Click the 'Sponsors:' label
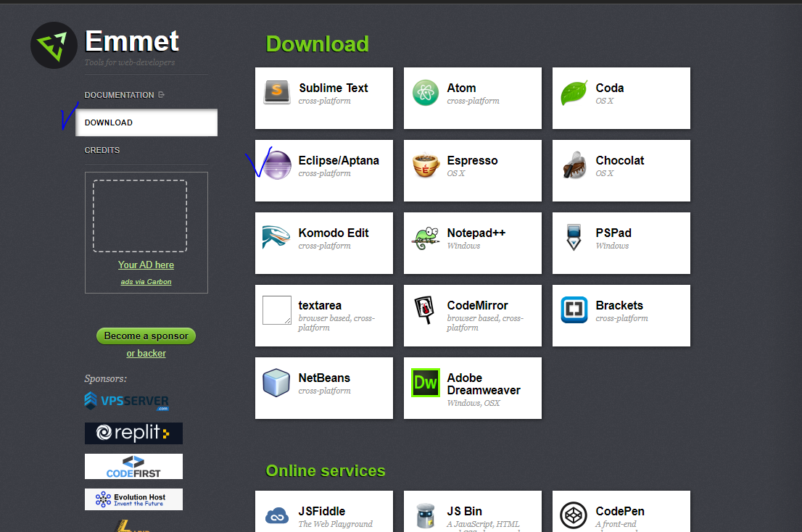 point(105,378)
